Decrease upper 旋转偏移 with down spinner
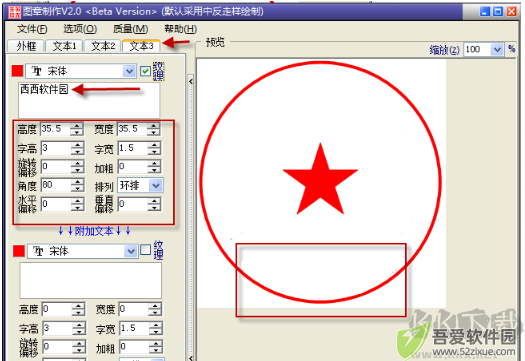 [x=78, y=170]
